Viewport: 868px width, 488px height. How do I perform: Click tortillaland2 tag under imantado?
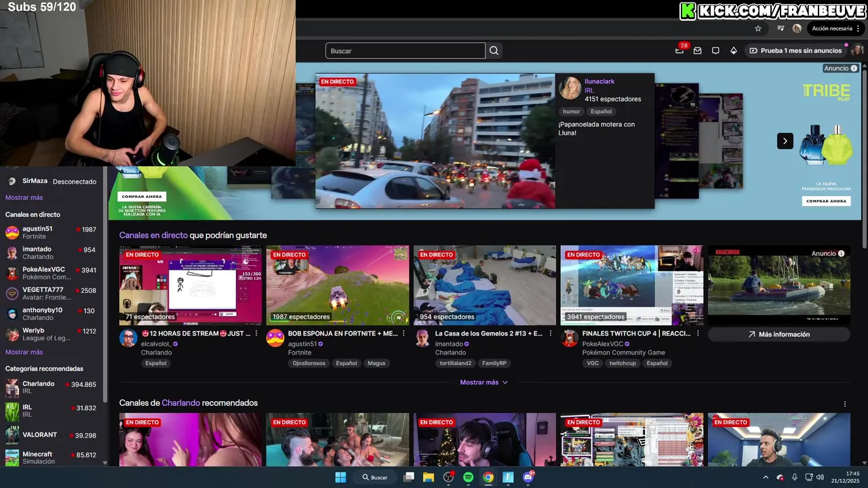pyautogui.click(x=456, y=363)
